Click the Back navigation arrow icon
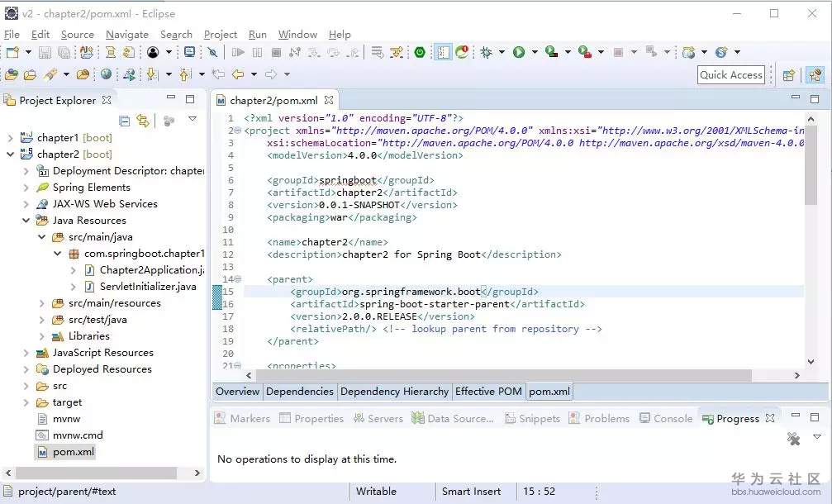Viewport: 832px width, 504px height. pos(239,74)
